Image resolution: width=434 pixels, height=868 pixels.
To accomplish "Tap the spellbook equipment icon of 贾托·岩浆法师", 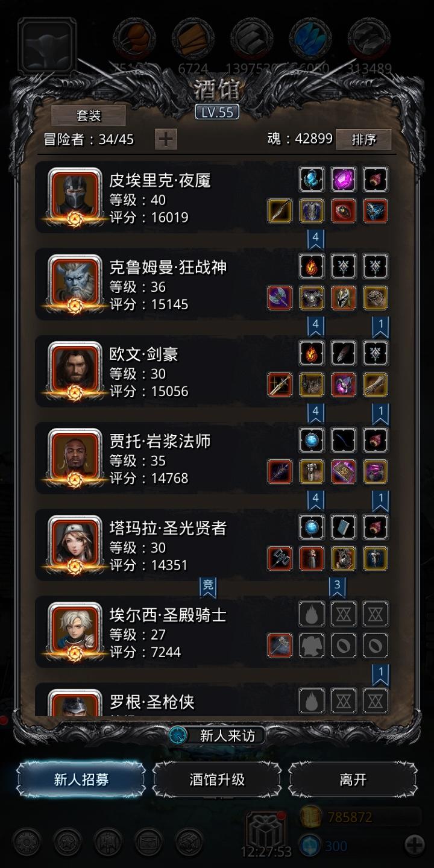I will pyautogui.click(x=344, y=471).
